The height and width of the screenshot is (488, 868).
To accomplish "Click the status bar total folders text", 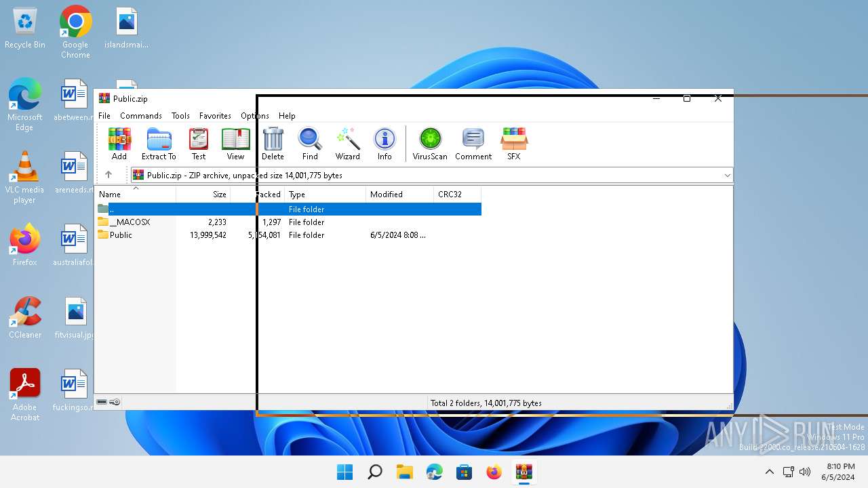I will (486, 403).
